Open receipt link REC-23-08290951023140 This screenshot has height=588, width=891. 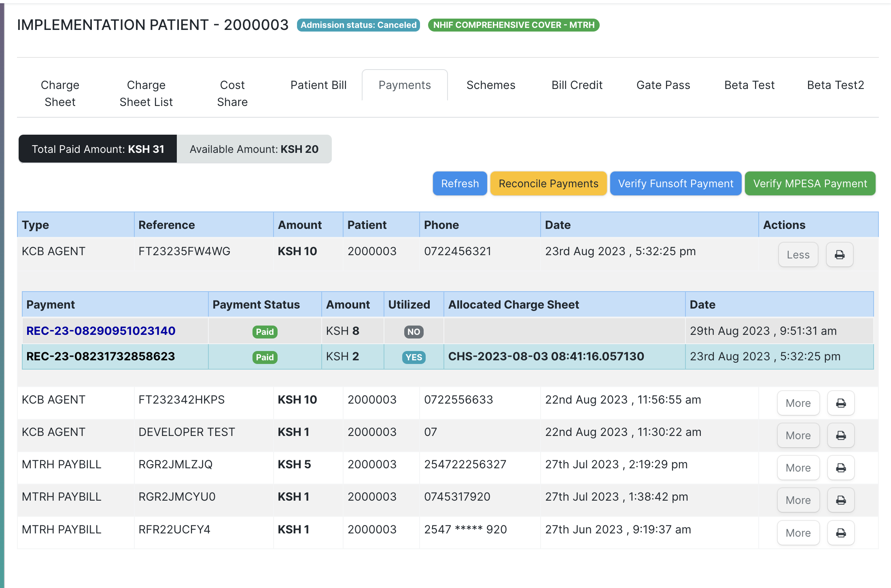click(101, 331)
